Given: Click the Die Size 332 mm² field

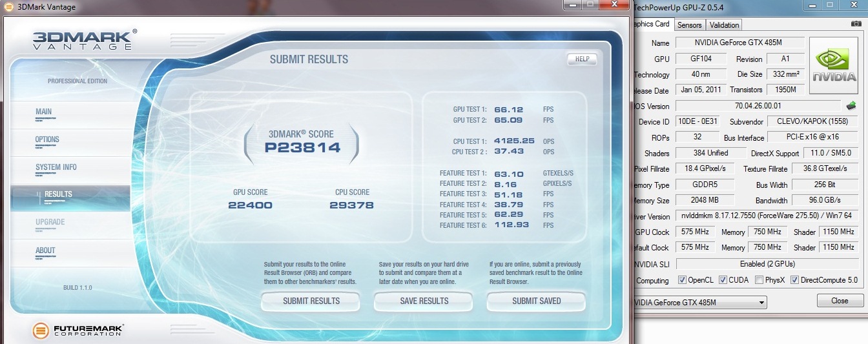Looking at the screenshot, I should pyautogui.click(x=786, y=74).
